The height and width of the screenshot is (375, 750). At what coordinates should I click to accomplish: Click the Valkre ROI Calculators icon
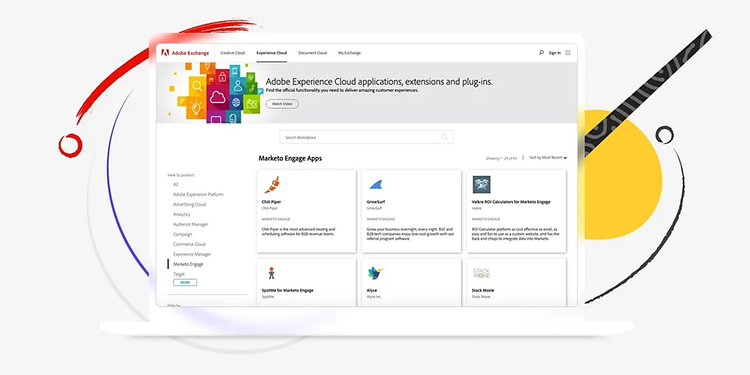(x=482, y=185)
